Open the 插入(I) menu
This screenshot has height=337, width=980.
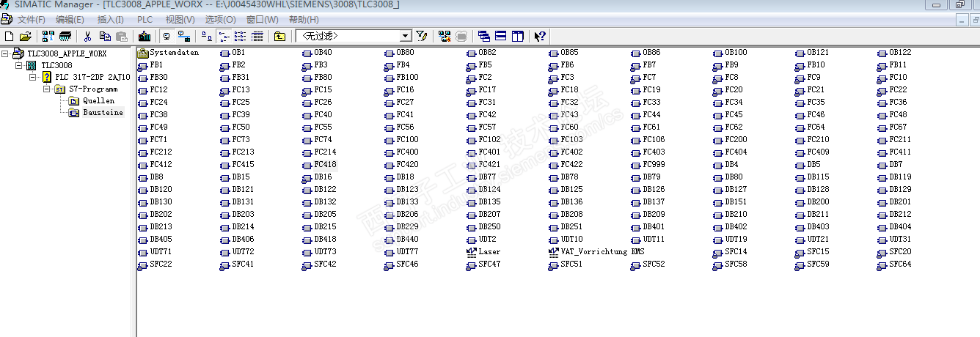[111, 20]
